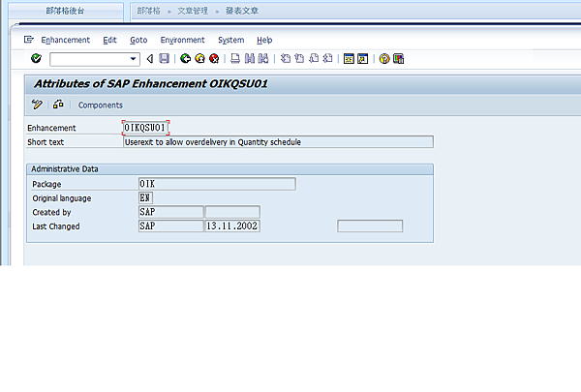This screenshot has width=581, height=392.
Task: Click the empty field right of Last Changed
Action: (x=370, y=226)
